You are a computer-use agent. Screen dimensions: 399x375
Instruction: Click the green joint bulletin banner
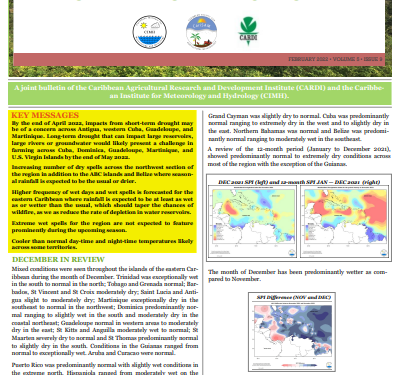point(199,92)
